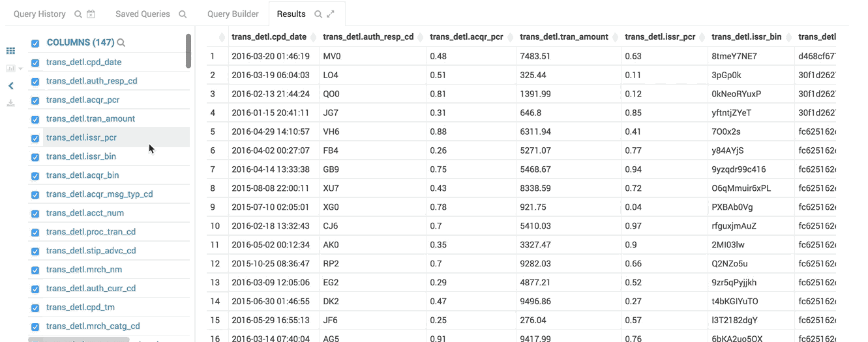Download the query results
The height and width of the screenshot is (342, 868).
click(x=10, y=103)
